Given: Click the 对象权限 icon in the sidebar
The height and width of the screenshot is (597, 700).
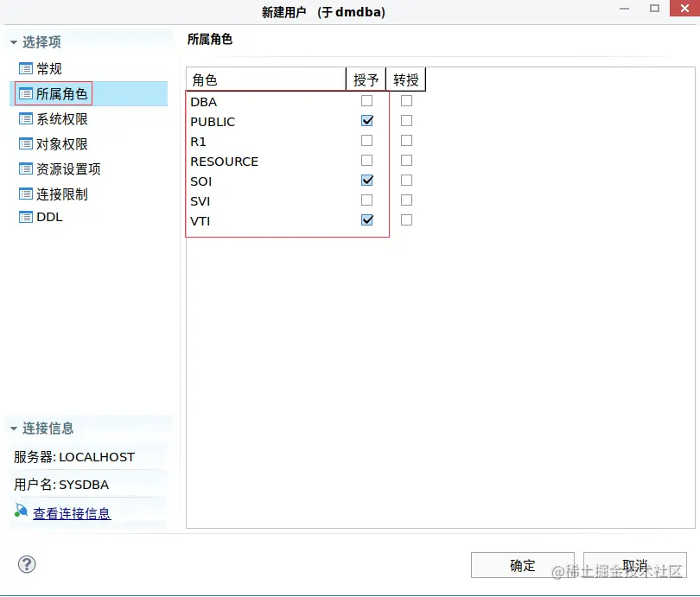Looking at the screenshot, I should [x=29, y=143].
